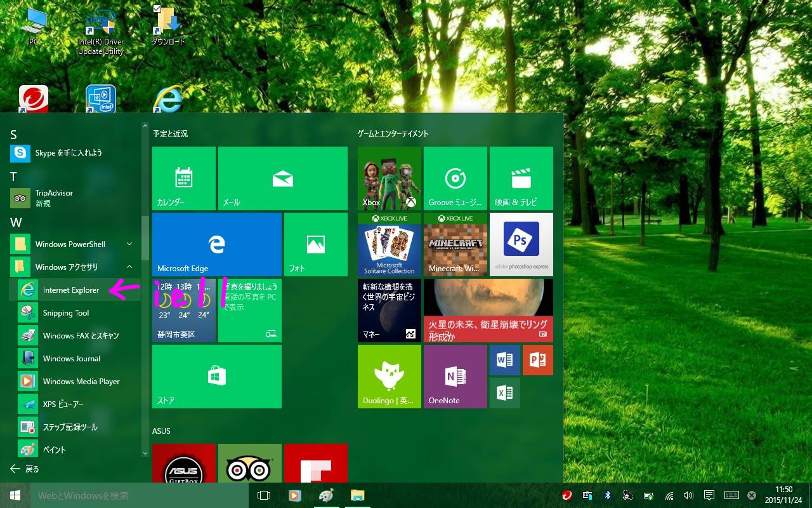Toggle the ダウンロード desktop icon checkbox
The image size is (812, 508).
click(157, 9)
